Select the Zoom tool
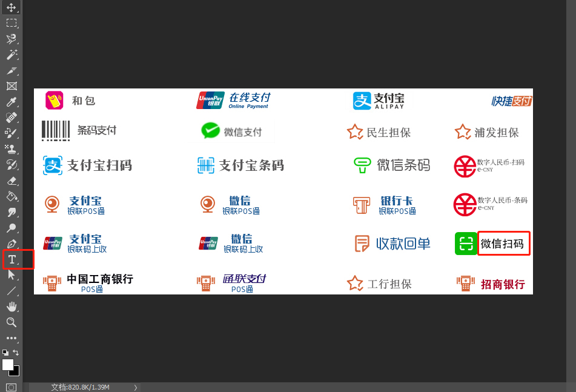This screenshot has height=392, width=576. (12, 322)
